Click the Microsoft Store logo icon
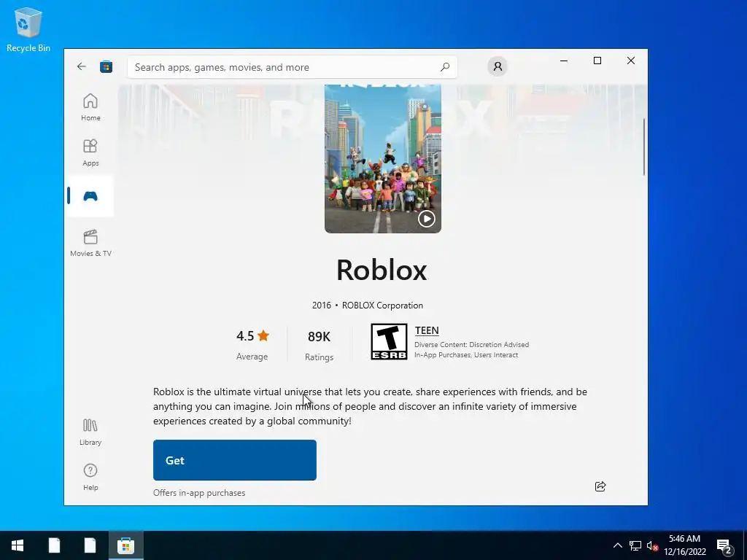This screenshot has width=747, height=560. click(107, 66)
